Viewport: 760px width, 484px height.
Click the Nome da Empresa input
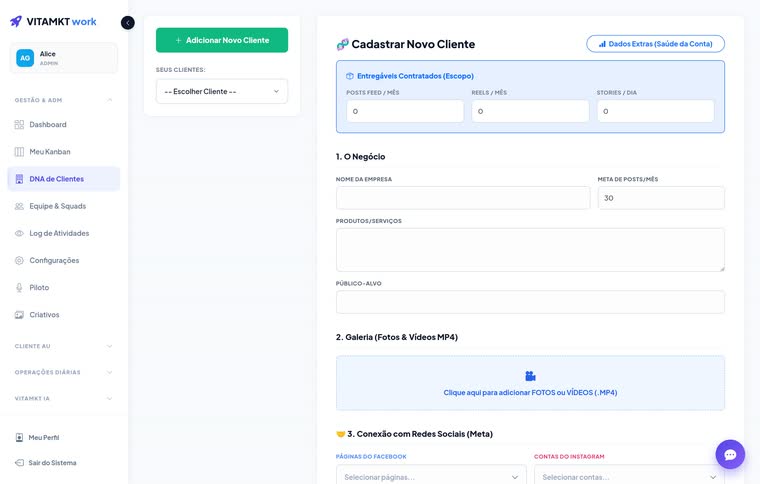click(x=463, y=198)
